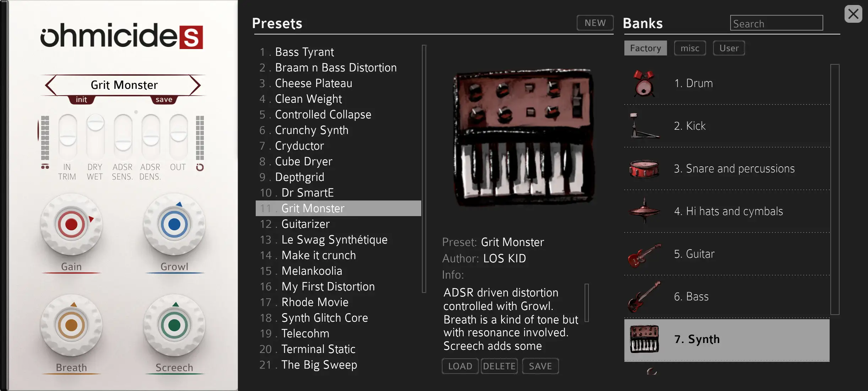
Task: Select the Rhode Movie preset
Action: pyautogui.click(x=338, y=302)
